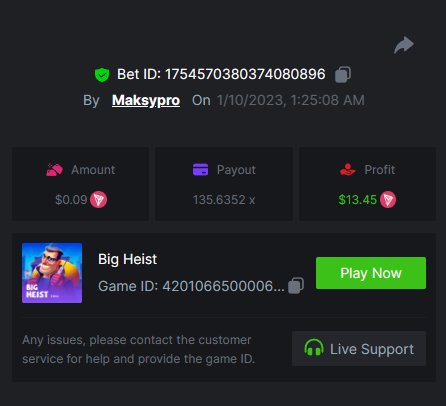The image size is (446, 406).
Task: Click the share arrow icon
Action: coord(404,45)
